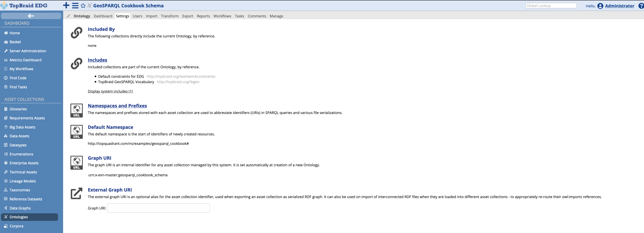The width and height of the screenshot is (644, 233).
Task: Click the External Graph URI input field
Action: pos(158,208)
